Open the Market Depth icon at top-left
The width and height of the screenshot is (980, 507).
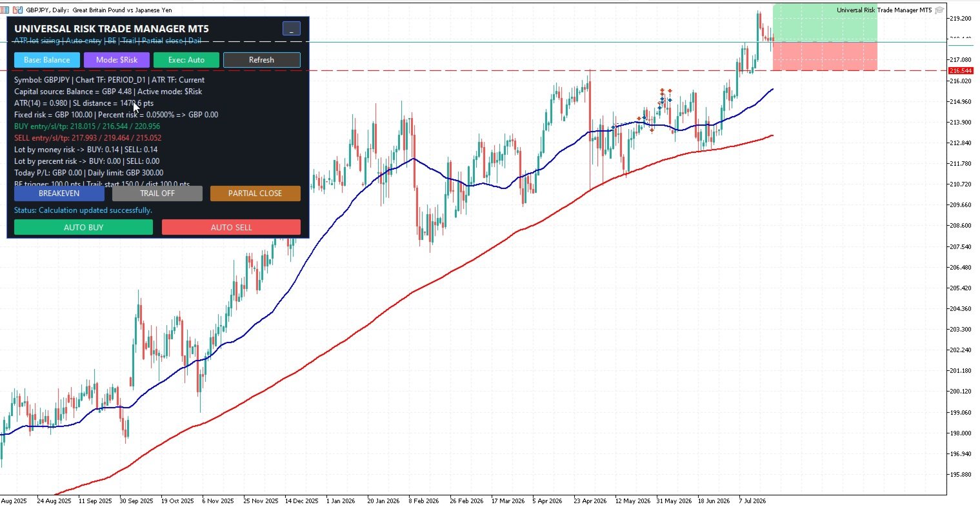click(5, 10)
